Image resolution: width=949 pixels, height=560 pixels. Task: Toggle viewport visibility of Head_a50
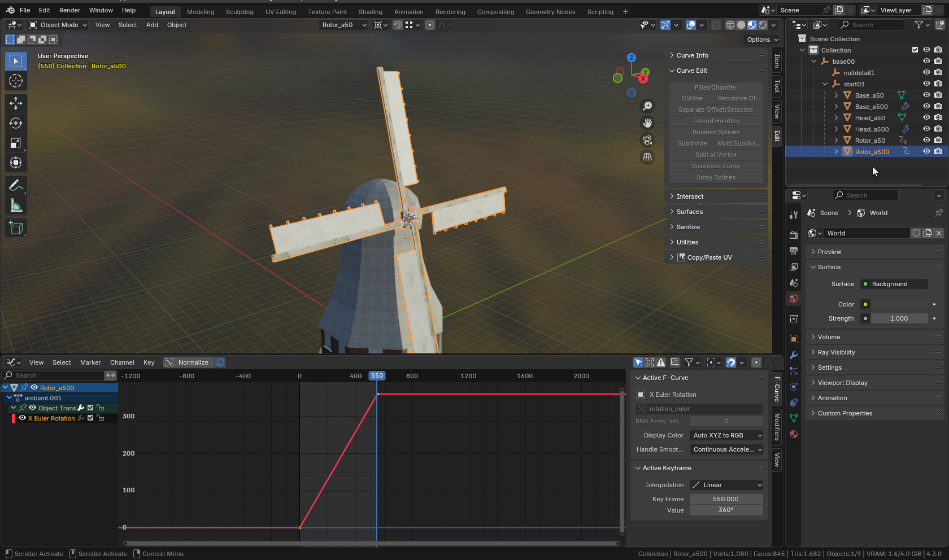(x=926, y=117)
